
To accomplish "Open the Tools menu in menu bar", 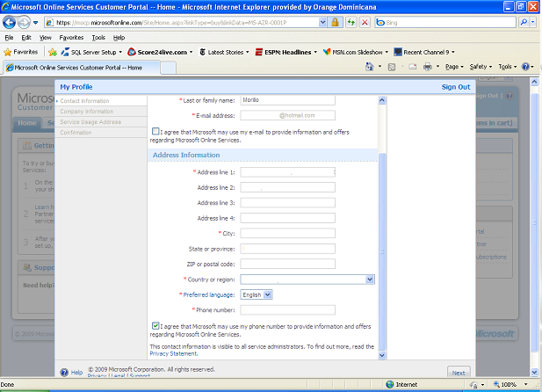I will click(98, 38).
